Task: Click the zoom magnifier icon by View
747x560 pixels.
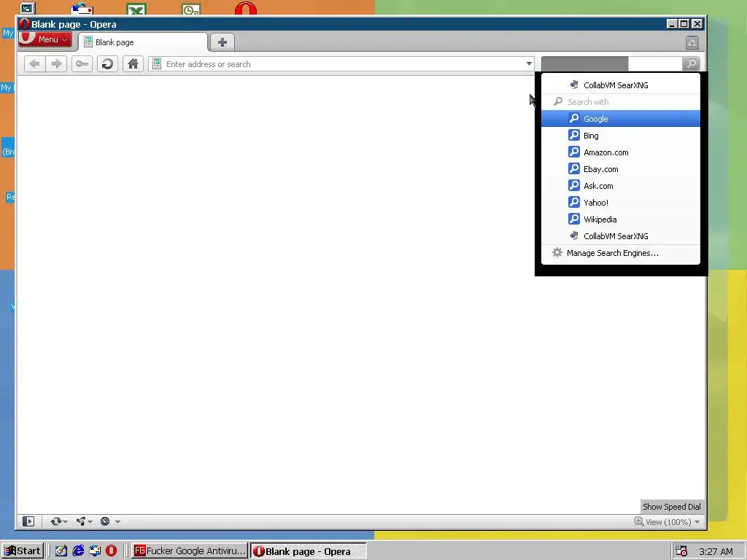Action: [638, 521]
